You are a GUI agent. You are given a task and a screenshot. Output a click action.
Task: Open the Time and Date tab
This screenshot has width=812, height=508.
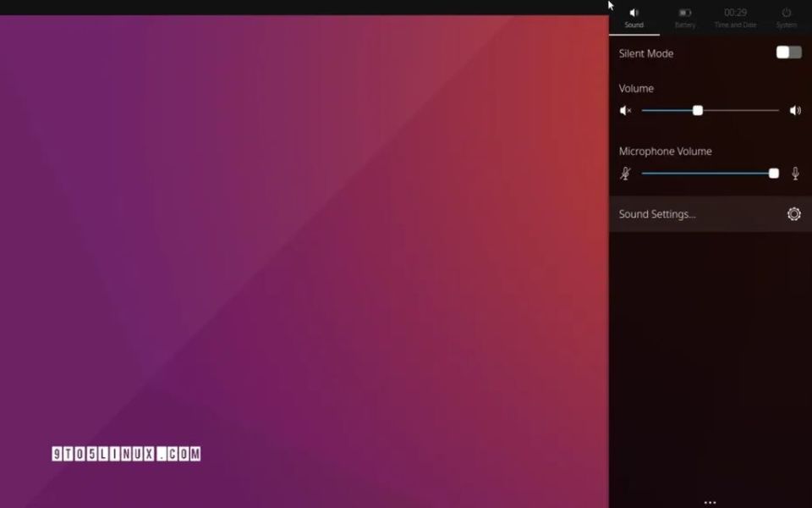734,17
